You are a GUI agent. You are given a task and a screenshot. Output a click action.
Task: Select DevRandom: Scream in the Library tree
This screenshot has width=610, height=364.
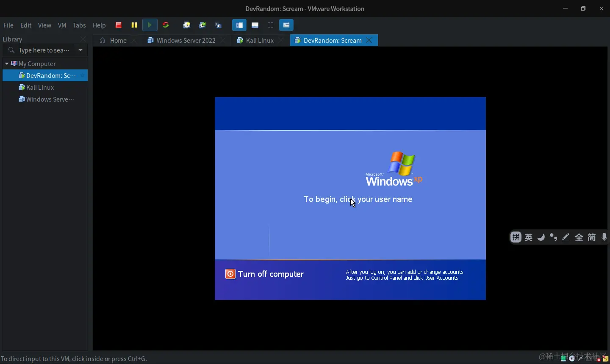tap(45, 75)
